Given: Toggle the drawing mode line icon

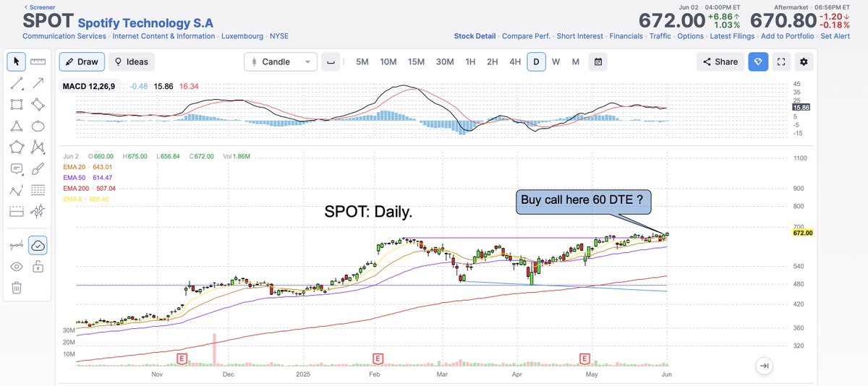Looking at the screenshot, I should pos(17,246).
